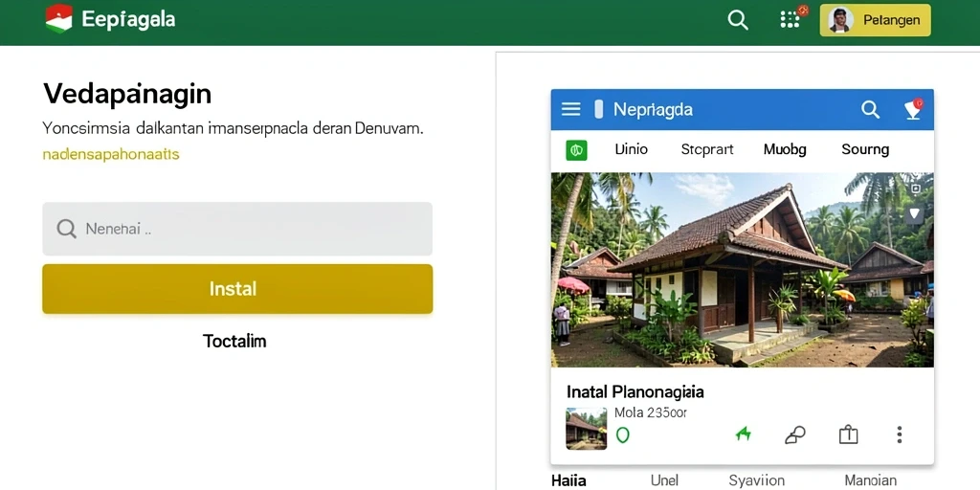Viewport: 980px width, 490px height.
Task: Focus the Nenehai search field
Action: (237, 229)
